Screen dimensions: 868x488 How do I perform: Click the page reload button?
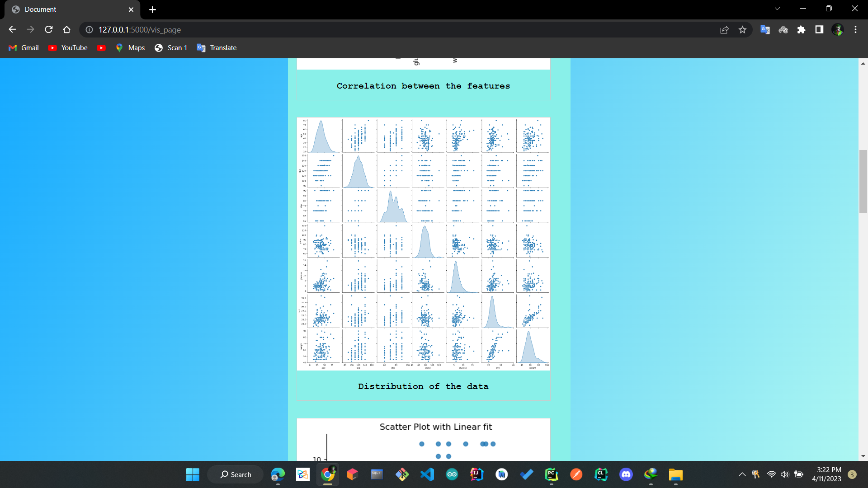(x=48, y=29)
